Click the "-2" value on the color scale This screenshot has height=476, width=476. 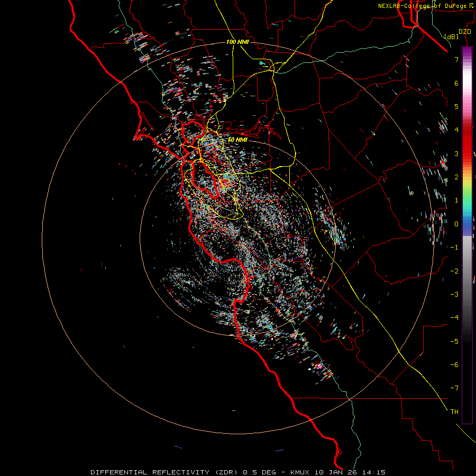tap(454, 271)
